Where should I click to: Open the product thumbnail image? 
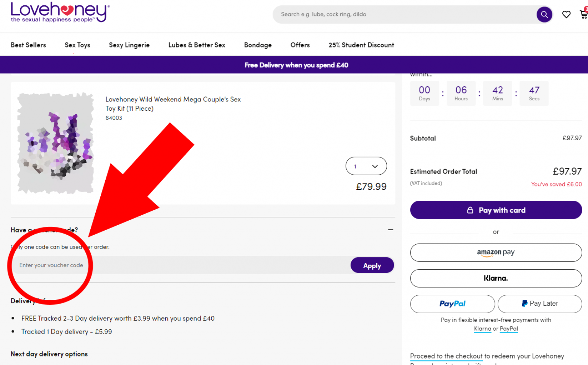(56, 143)
